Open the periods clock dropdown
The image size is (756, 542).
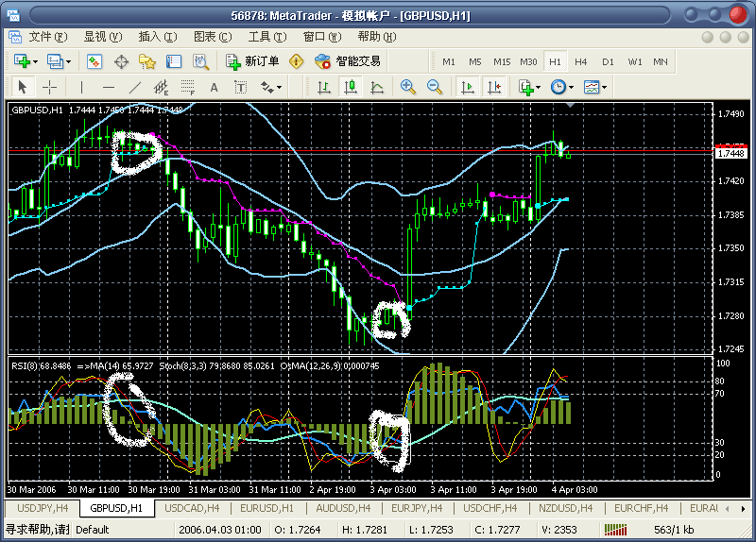point(572,87)
